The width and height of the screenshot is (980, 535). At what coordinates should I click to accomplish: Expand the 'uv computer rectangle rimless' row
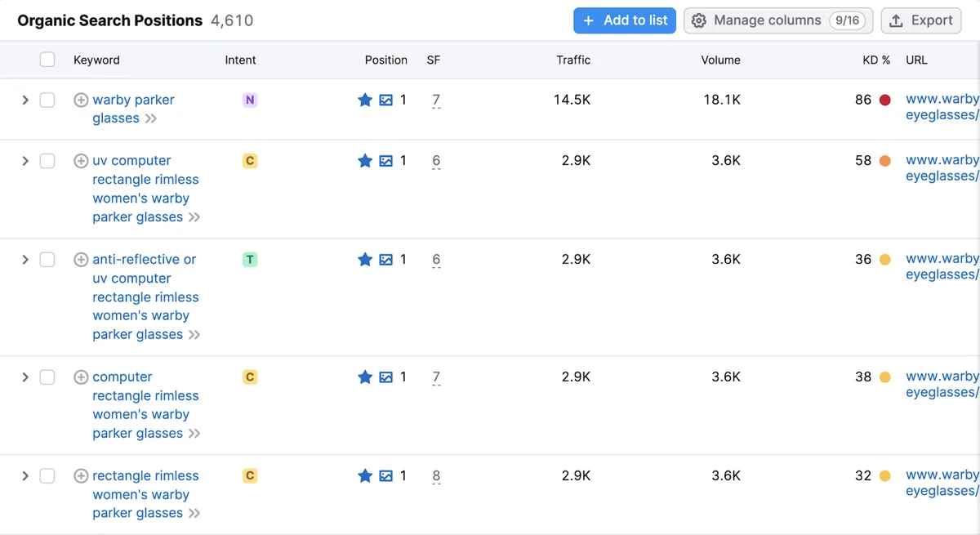tap(25, 161)
